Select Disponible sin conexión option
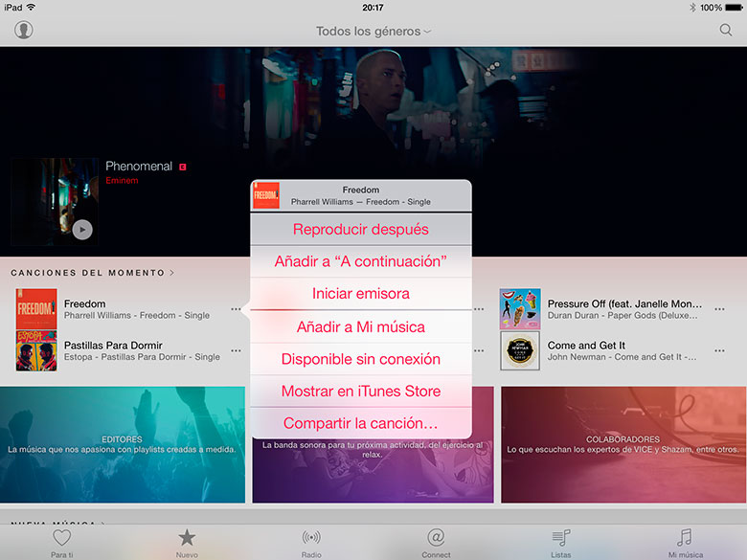 (x=361, y=359)
